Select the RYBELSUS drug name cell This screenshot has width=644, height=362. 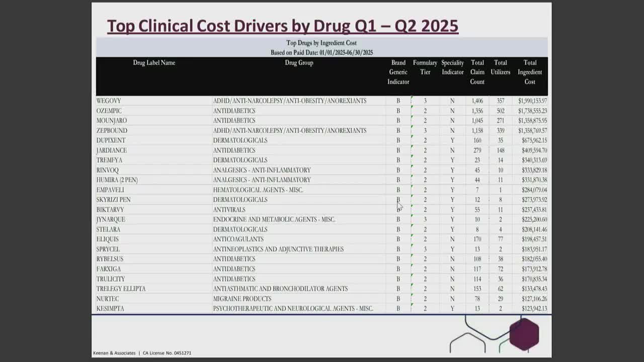point(110,259)
